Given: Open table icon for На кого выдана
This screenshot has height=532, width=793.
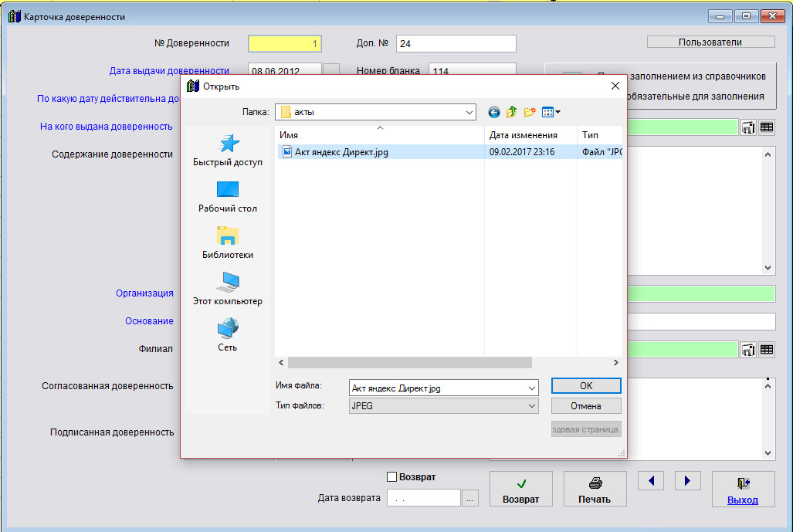Looking at the screenshot, I should 767,127.
